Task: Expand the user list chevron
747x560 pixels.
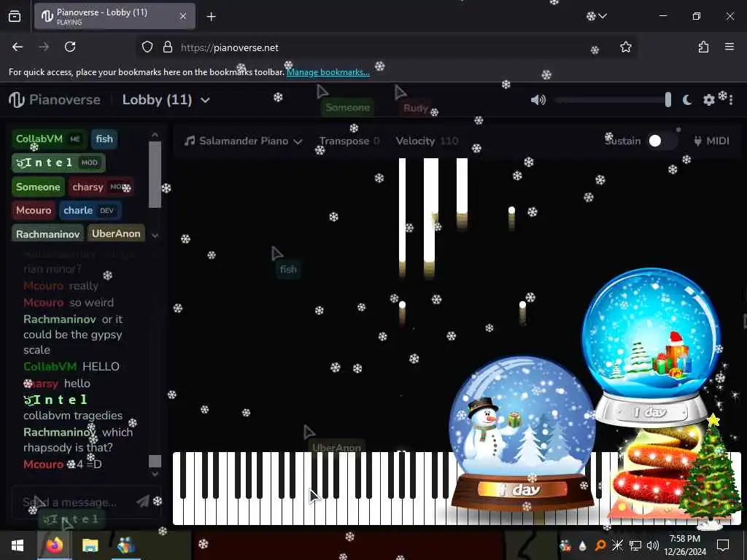Action: click(x=155, y=235)
